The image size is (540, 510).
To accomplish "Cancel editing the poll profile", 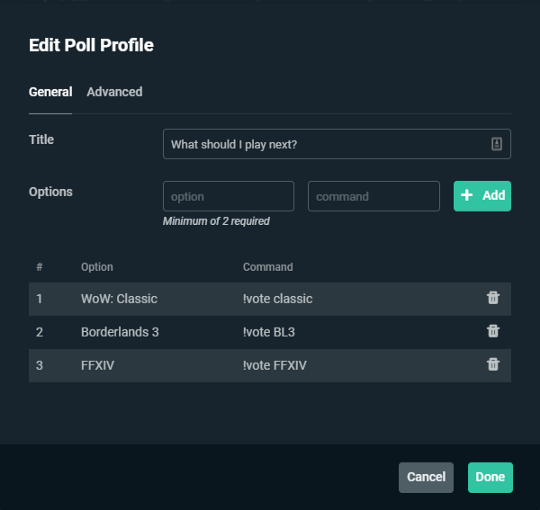I will coord(426,477).
